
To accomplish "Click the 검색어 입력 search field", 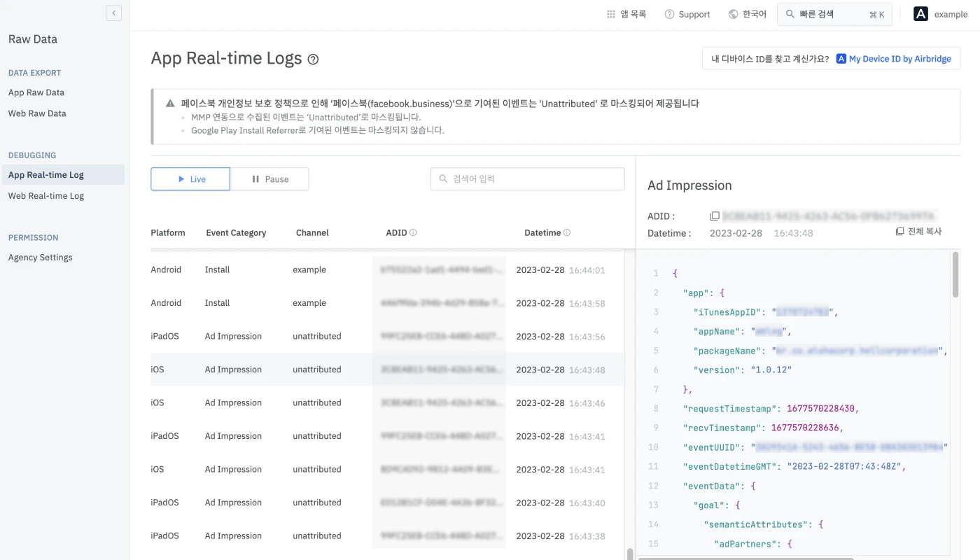I will [527, 179].
